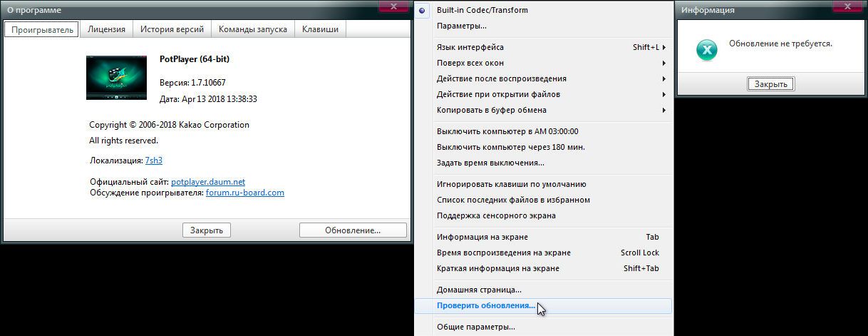The height and width of the screenshot is (336, 868).
Task: Switch to the Команды запуска tab
Action: point(252,29)
